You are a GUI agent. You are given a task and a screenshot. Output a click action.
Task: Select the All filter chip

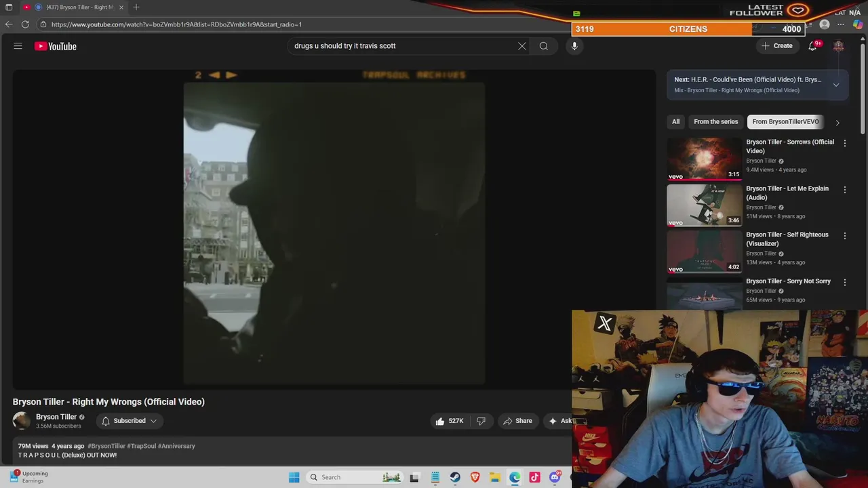click(675, 122)
